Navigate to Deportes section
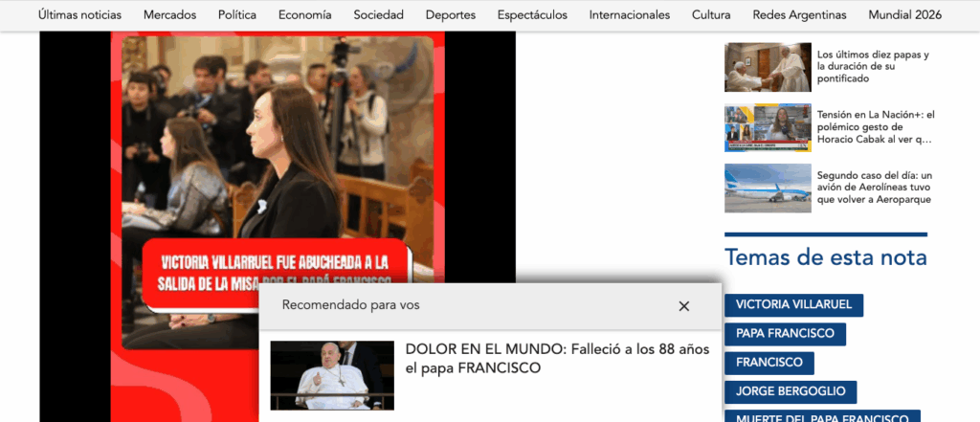Image resolution: width=980 pixels, height=422 pixels. [x=451, y=15]
